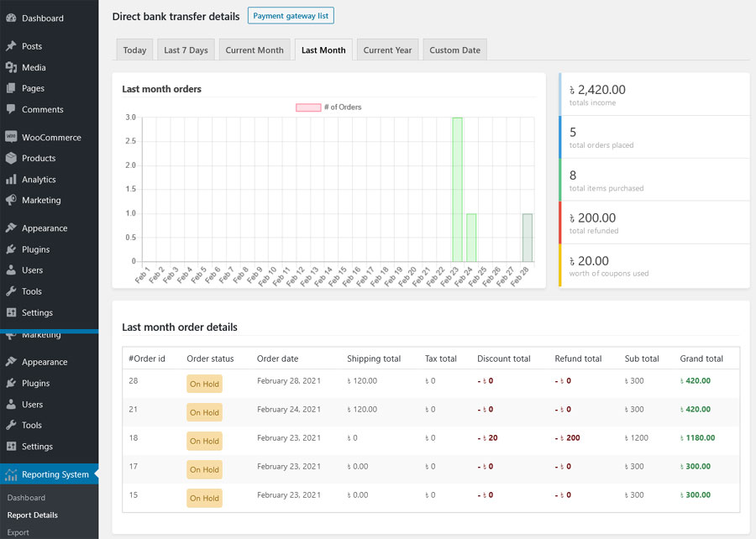Click the Order status column header
This screenshot has width=756, height=539.
210,358
